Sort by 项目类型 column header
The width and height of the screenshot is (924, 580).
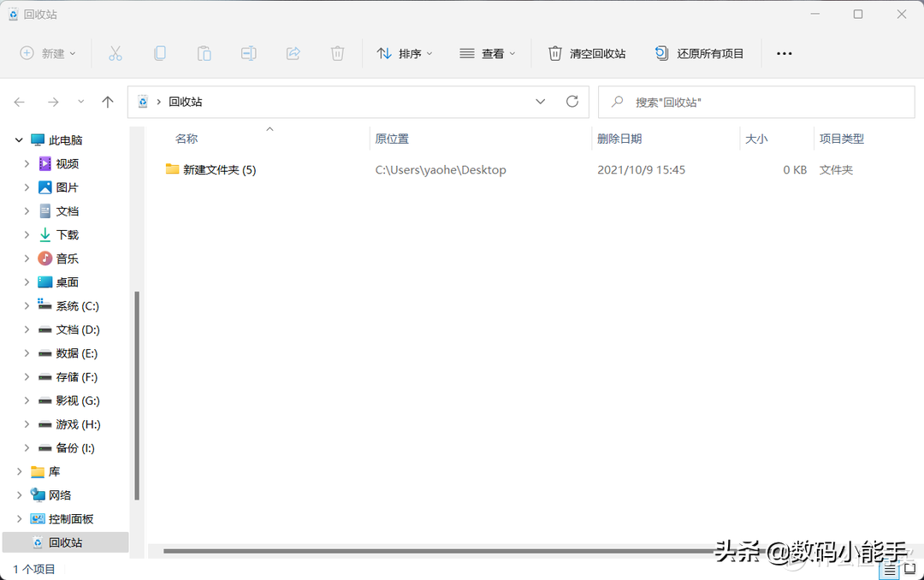pos(842,139)
